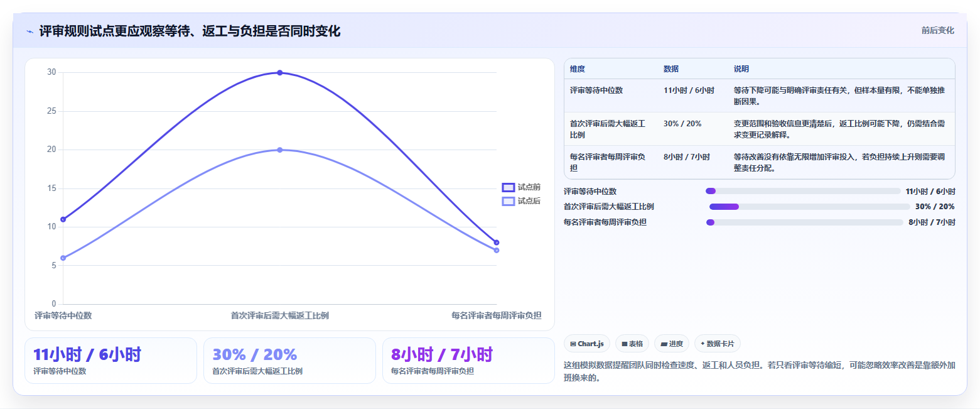This screenshot has height=409, width=980.
Task: Click the 试点后 legend color box
Action: point(509,201)
